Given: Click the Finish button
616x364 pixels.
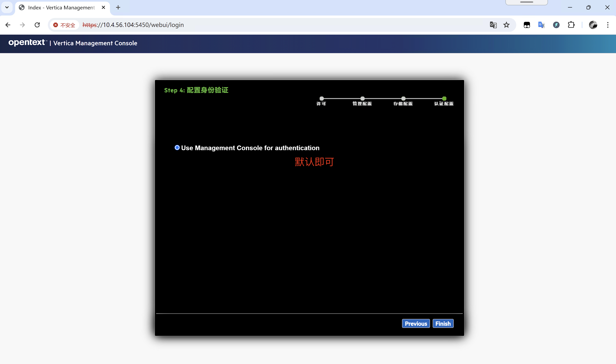Looking at the screenshot, I should [443, 324].
